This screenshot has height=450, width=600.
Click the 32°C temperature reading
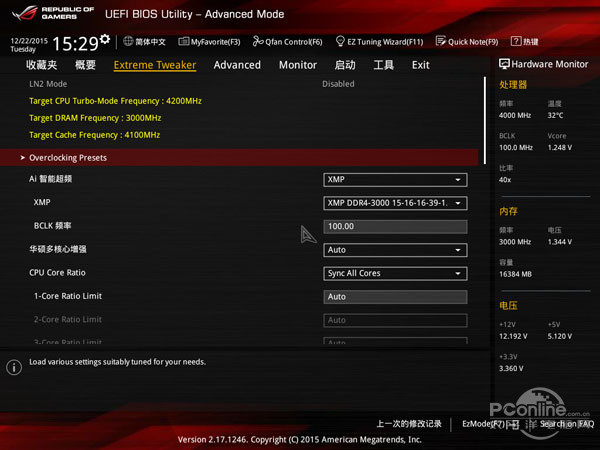point(555,115)
